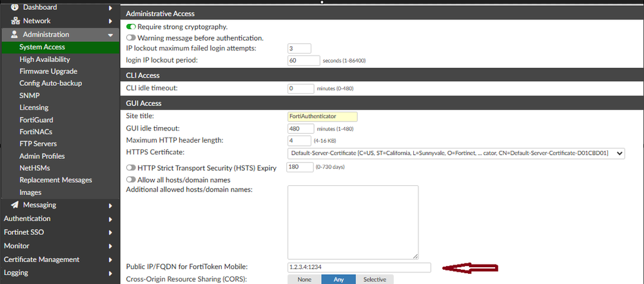The image size is (644, 284).
Task: Click CLI idle timeout field
Action: click(301, 88)
